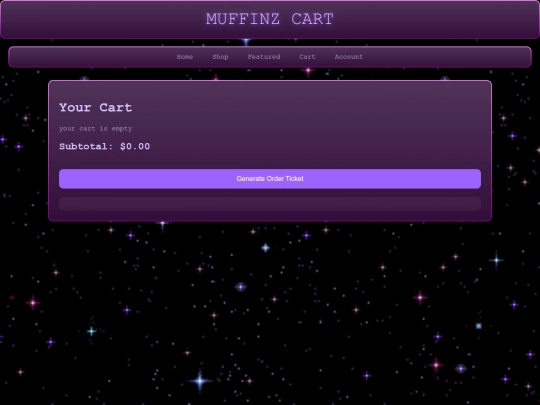Click the MUFFINZ CART header title

coord(270,19)
